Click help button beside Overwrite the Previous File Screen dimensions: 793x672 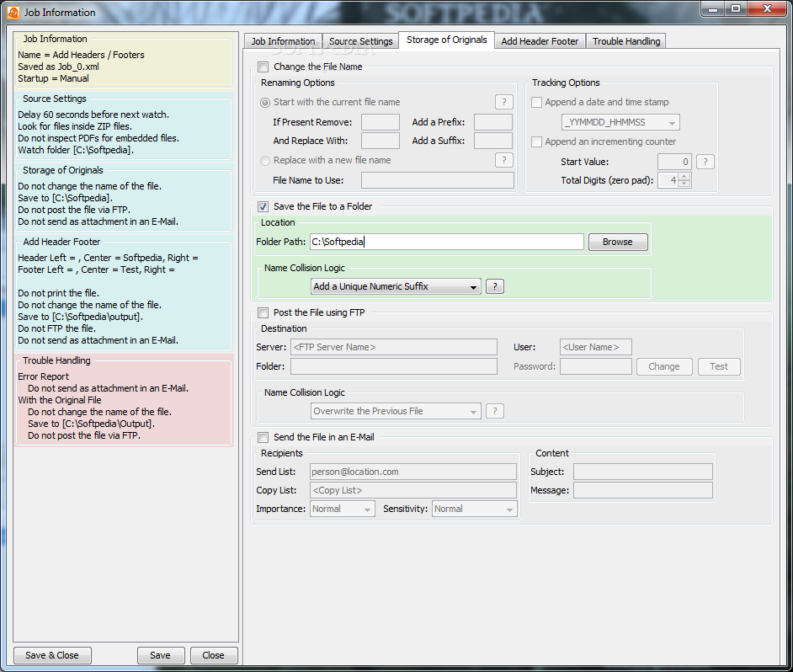click(495, 411)
